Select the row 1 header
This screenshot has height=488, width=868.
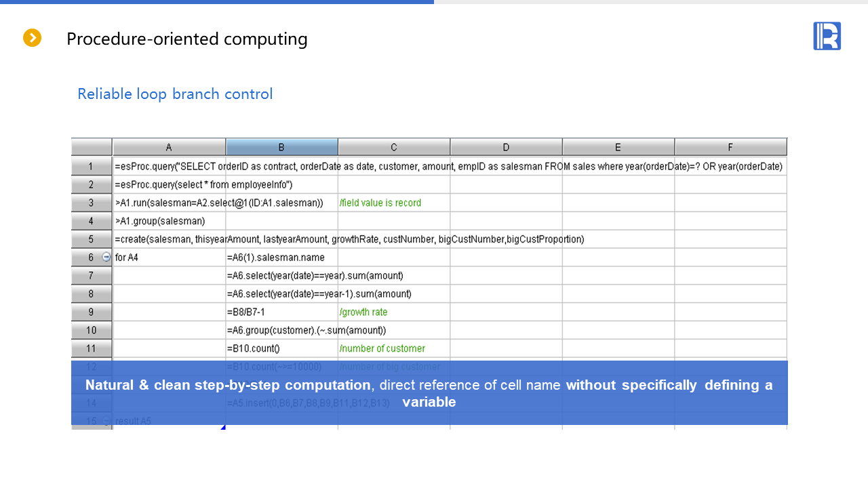(92, 166)
